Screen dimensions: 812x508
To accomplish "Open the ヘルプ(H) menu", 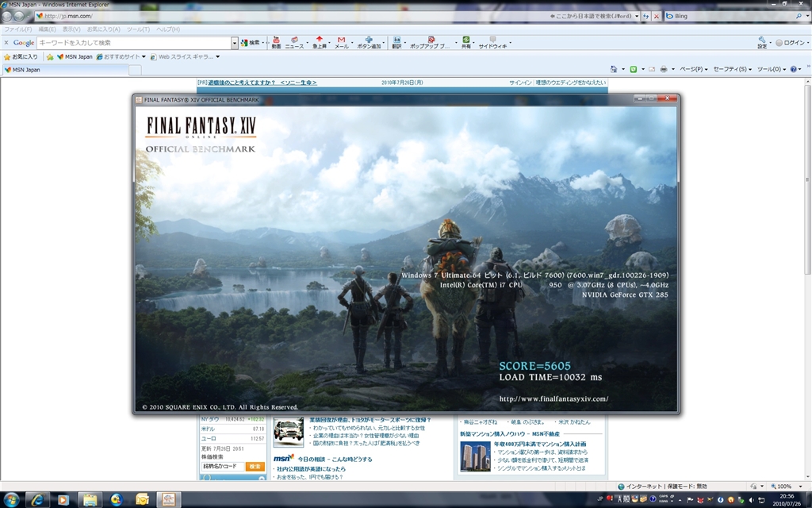I will (168, 29).
